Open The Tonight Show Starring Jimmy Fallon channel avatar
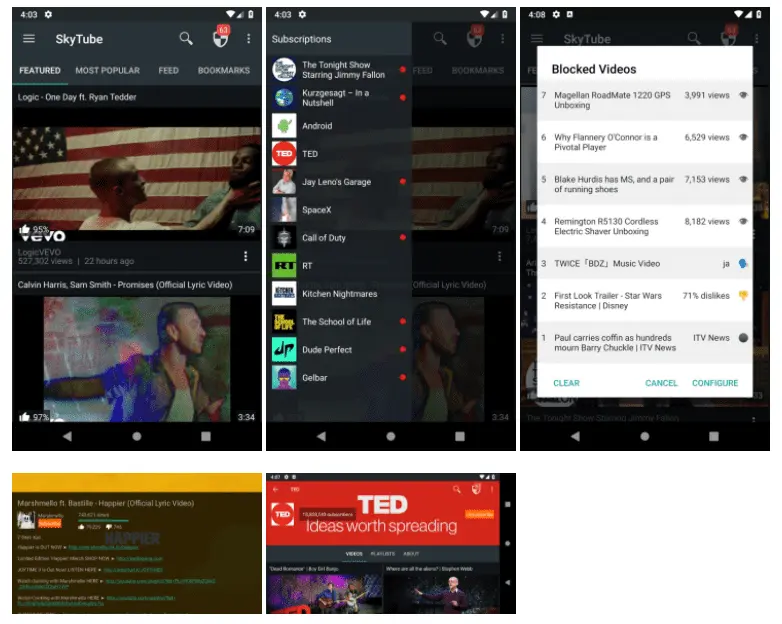The image size is (782, 624). 284,70
